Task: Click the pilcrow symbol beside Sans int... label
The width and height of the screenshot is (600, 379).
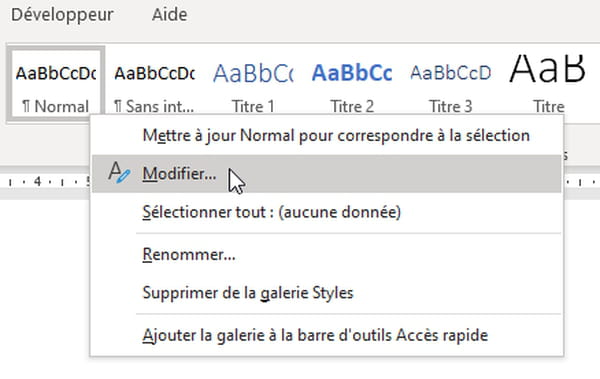Action: click(x=118, y=106)
